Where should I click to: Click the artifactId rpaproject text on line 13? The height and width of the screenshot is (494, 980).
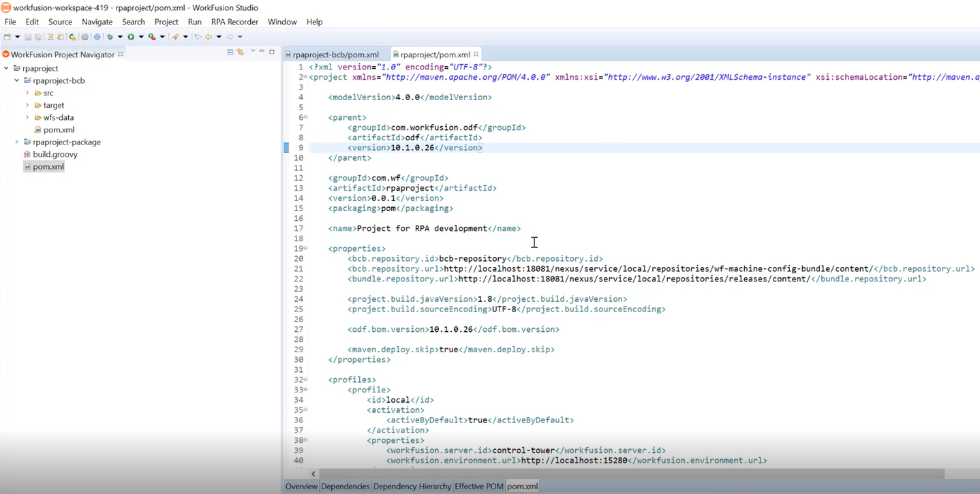[x=410, y=188]
